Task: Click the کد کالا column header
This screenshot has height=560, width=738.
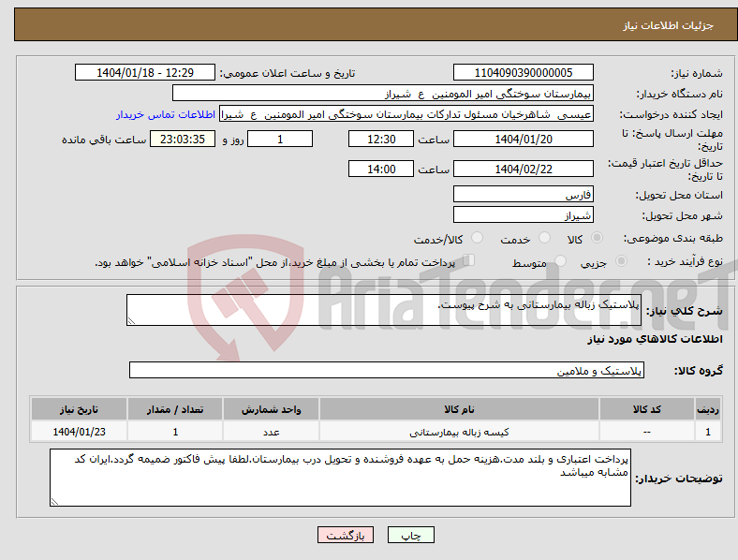Action: 647,409
